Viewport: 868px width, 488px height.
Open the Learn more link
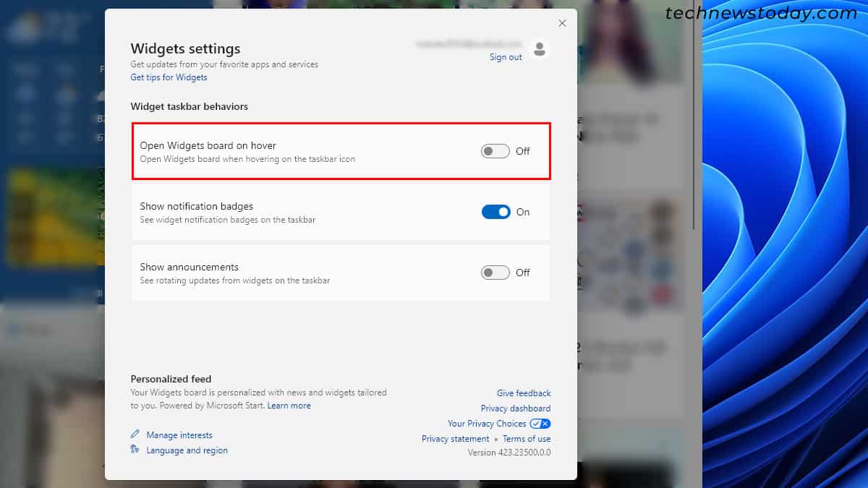pyautogui.click(x=289, y=406)
